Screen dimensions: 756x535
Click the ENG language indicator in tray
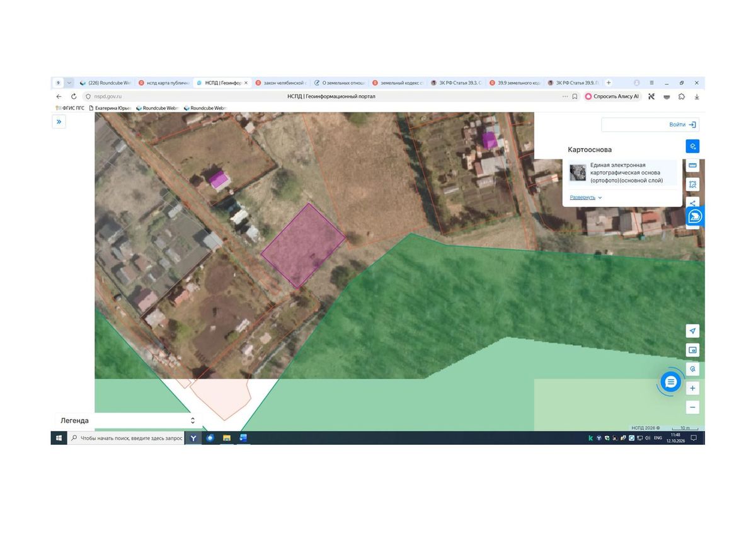pos(658,438)
